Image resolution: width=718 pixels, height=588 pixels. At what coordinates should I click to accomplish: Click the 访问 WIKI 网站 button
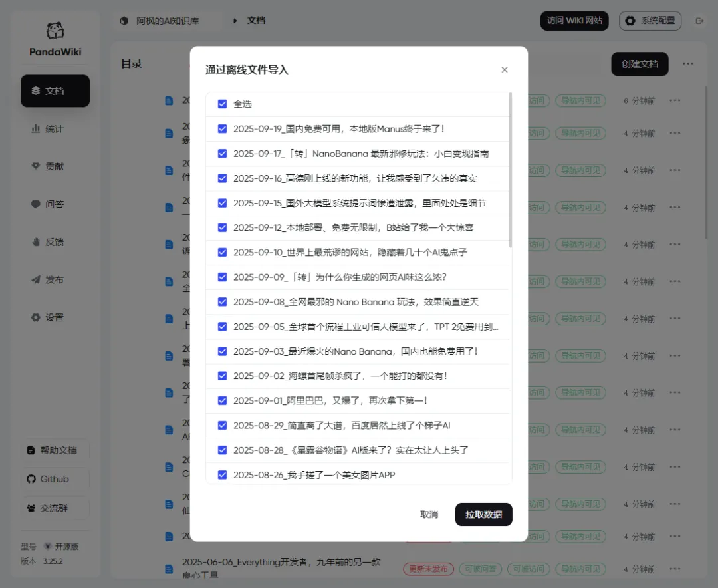coord(574,21)
